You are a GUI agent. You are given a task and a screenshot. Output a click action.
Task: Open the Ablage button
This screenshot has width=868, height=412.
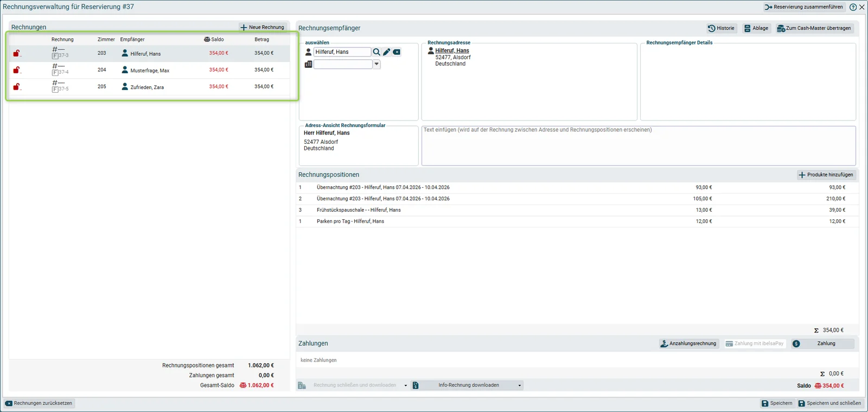[x=756, y=28]
